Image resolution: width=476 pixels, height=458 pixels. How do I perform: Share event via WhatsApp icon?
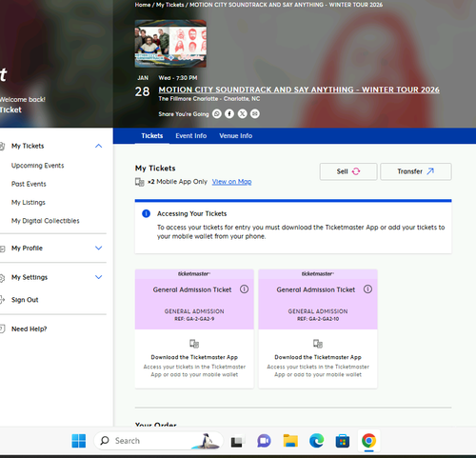click(217, 113)
